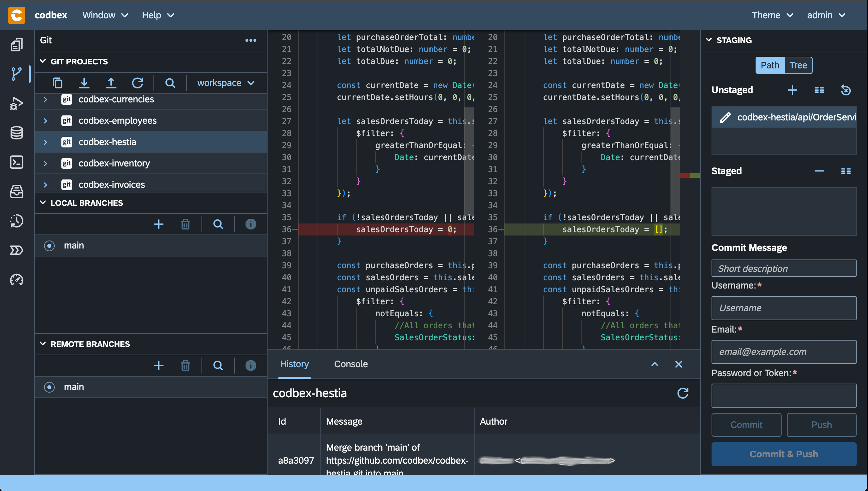Click the search icon in Git panel

click(169, 82)
